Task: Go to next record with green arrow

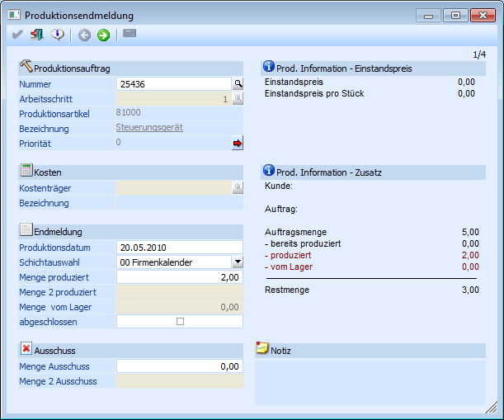Action: (x=103, y=35)
